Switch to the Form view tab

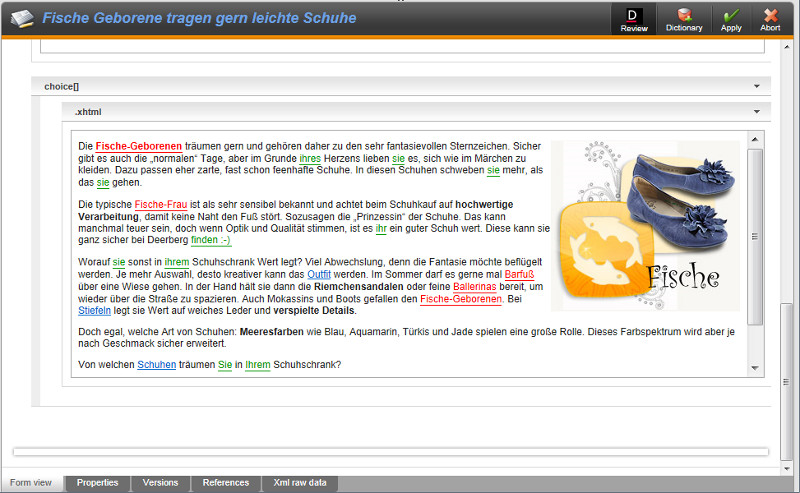pyautogui.click(x=31, y=483)
